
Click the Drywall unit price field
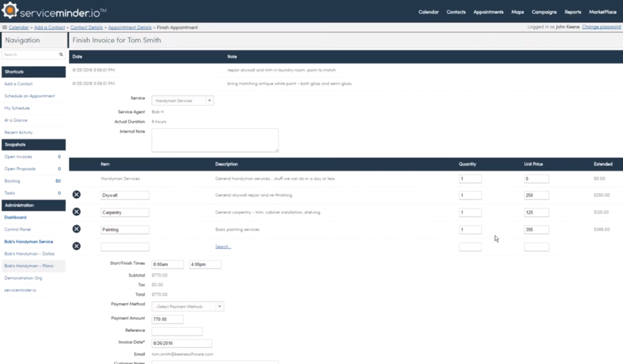537,195
